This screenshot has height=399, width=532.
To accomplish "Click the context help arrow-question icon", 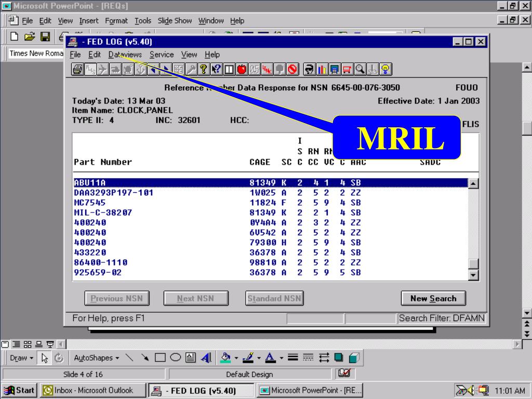I will [216, 69].
